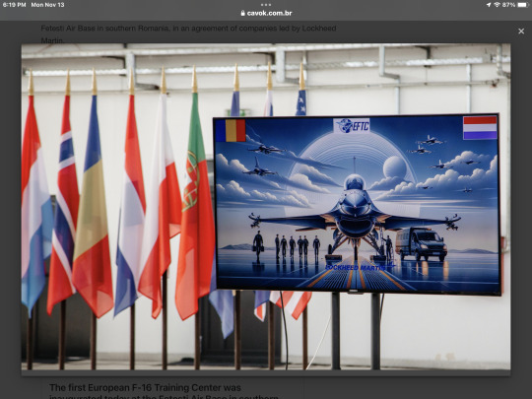This screenshot has width=532, height=399.
Task: Open the three-dot multitasking menu at top
Action: point(266,5)
